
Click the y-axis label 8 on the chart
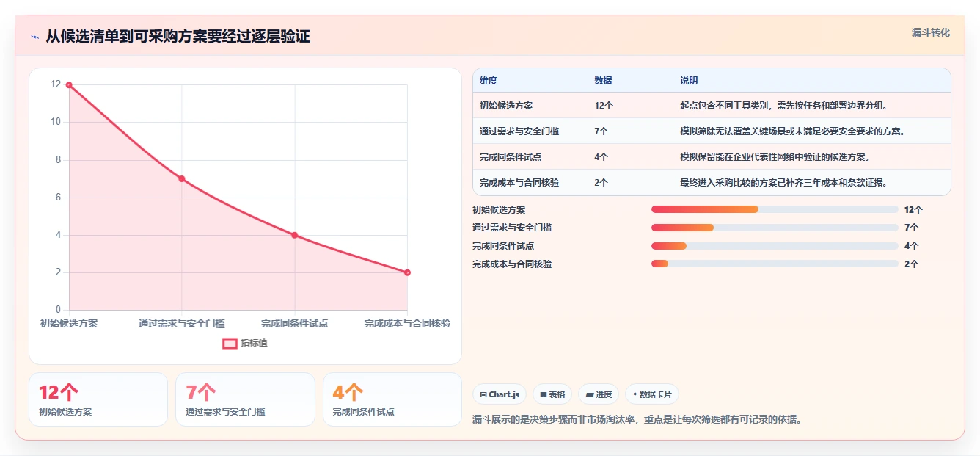pos(58,159)
